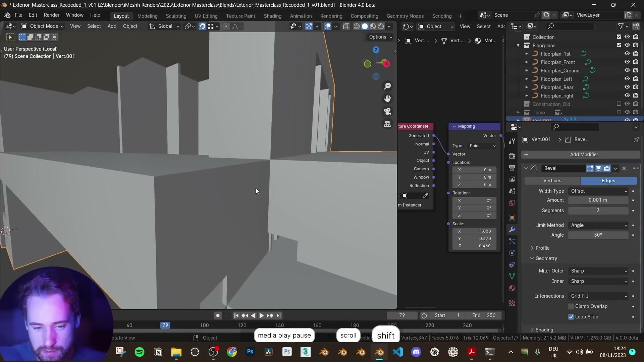This screenshot has width=644, height=362.
Task: Enable Clamp Overlap checkbox
Action: [x=571, y=306]
